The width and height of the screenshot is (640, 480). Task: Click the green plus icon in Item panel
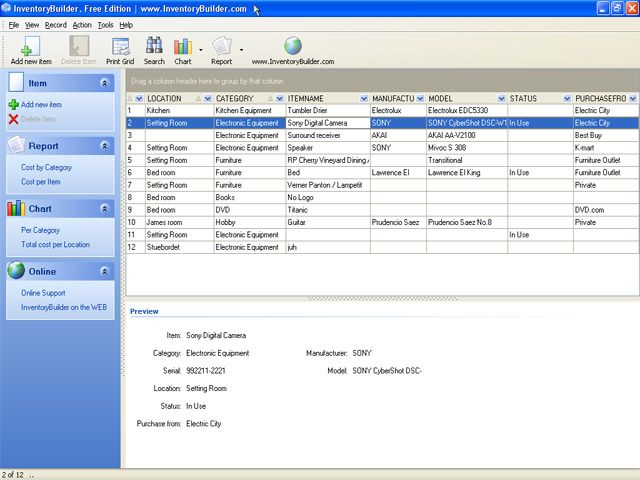click(13, 104)
